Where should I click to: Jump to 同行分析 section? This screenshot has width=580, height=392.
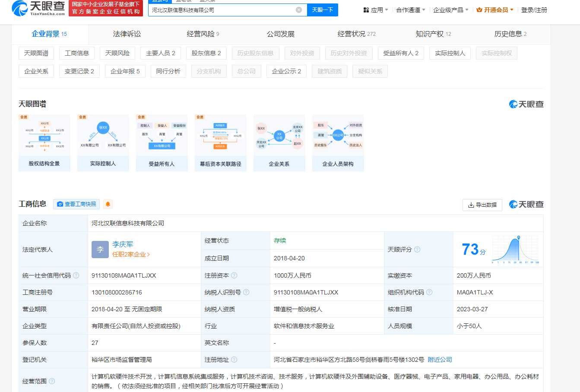coord(168,71)
